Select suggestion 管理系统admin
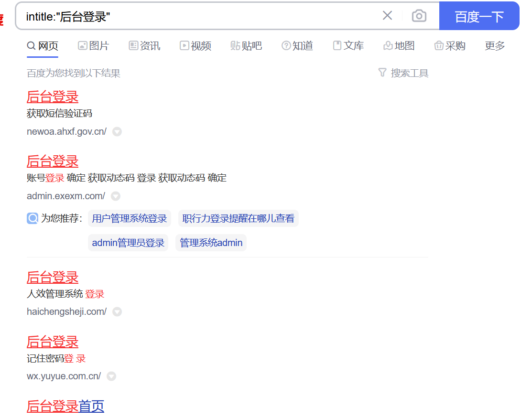The width and height of the screenshot is (532, 418). [x=211, y=243]
